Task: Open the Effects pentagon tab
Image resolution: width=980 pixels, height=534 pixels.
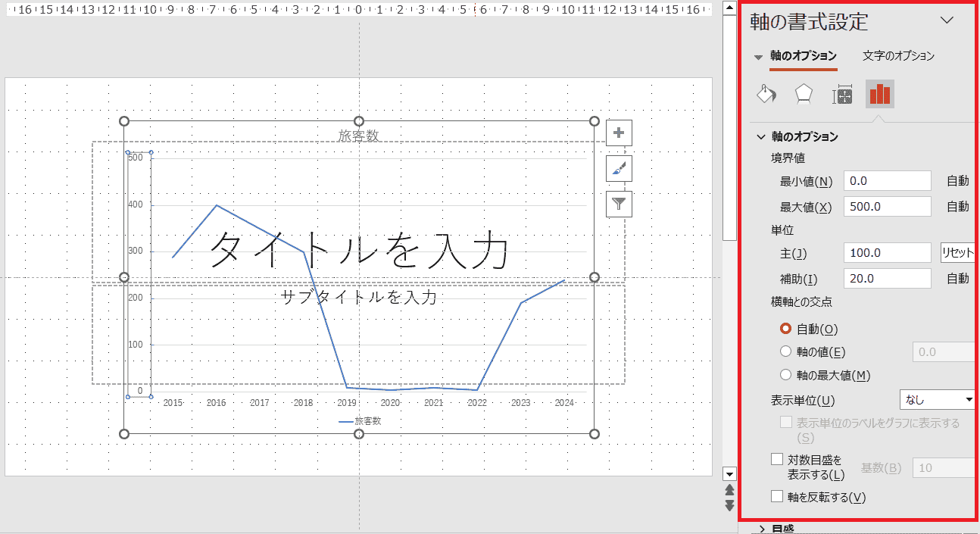Action: tap(803, 94)
